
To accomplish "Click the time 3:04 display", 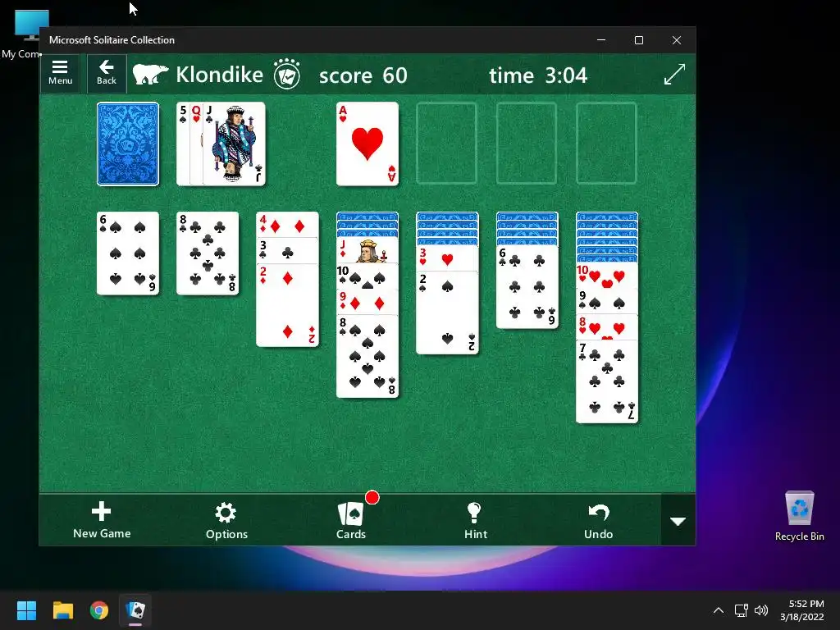I will coord(538,75).
